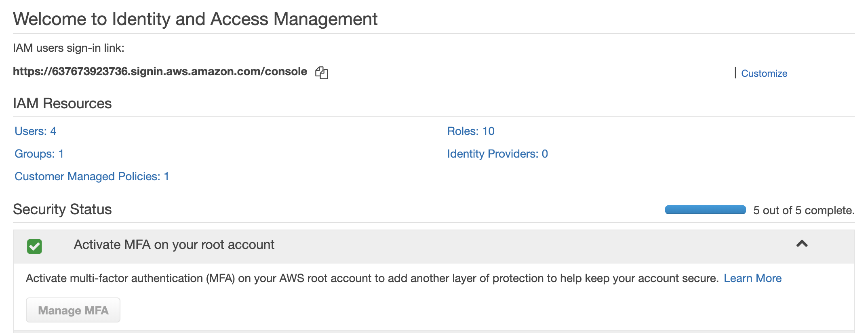Screen dimensions: 868x333
Task: Open Roles: 10 resource link
Action: (471, 131)
